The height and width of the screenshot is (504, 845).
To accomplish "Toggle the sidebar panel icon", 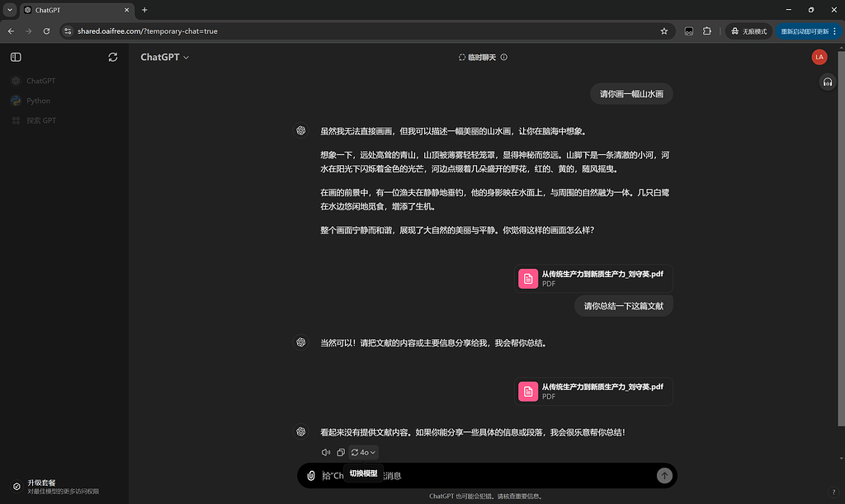I will [16, 57].
